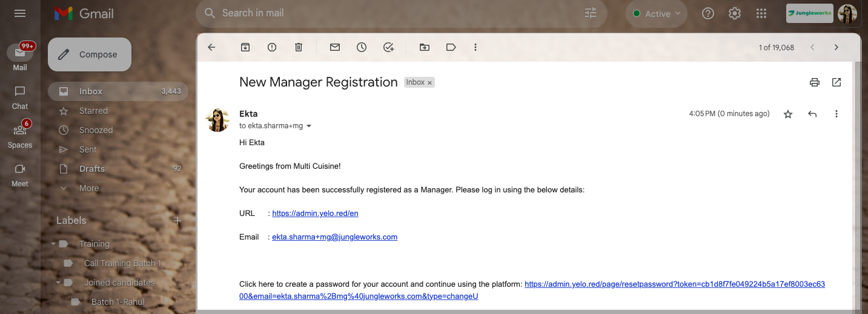Open Sent folder
This screenshot has height=314, width=868.
click(x=118, y=149)
